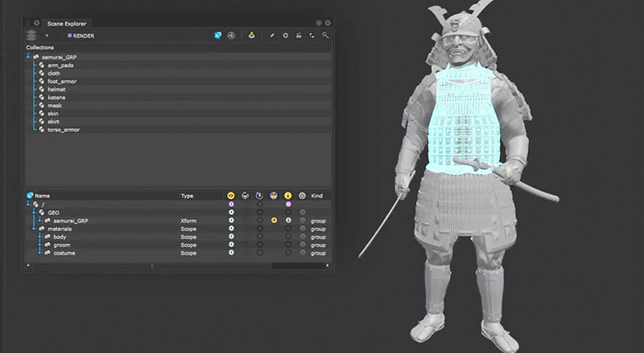Viewport: 644px width, 353px height.
Task: Click the blue gem icon in Scene Explorer toolbar
Action: coord(218,35)
